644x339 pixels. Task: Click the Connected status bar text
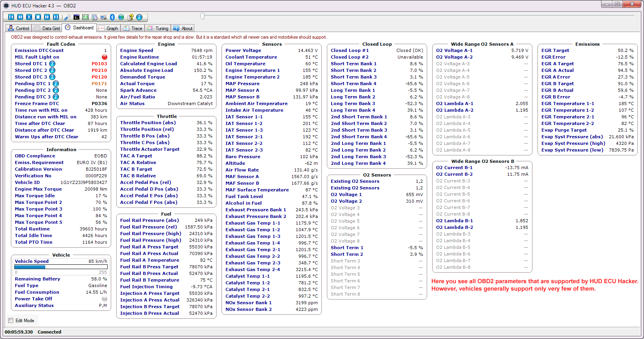pos(50,332)
